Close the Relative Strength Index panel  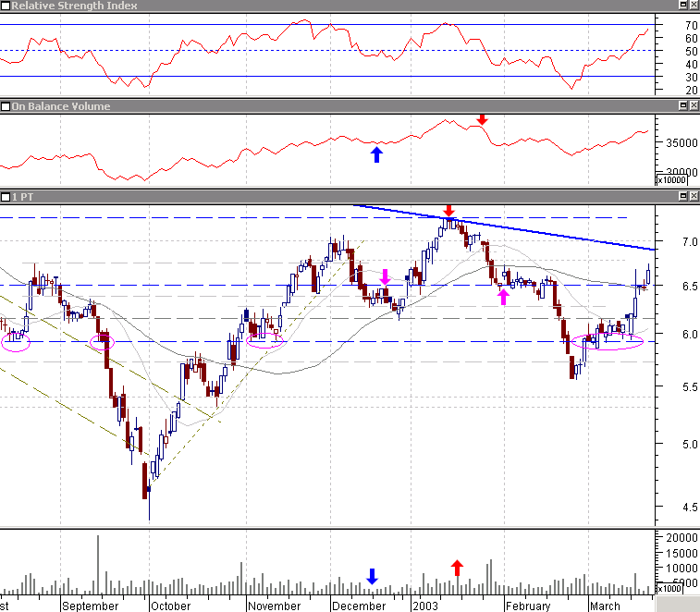[x=694, y=5]
